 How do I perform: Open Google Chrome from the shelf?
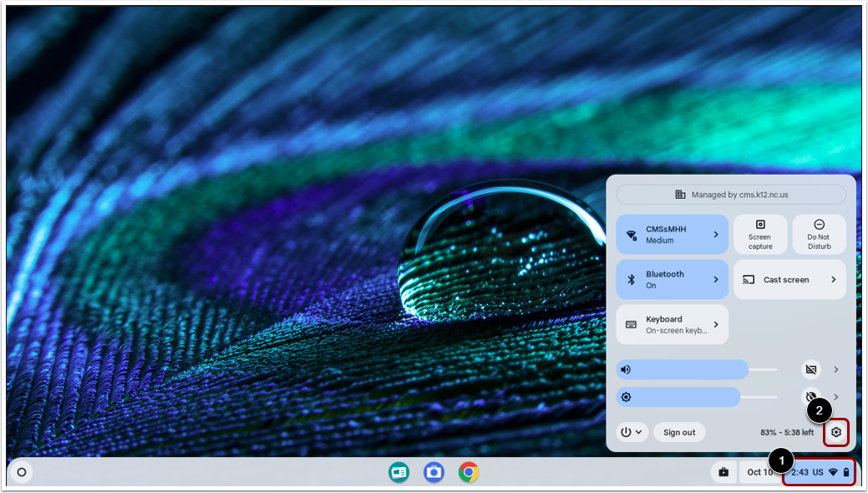click(469, 472)
